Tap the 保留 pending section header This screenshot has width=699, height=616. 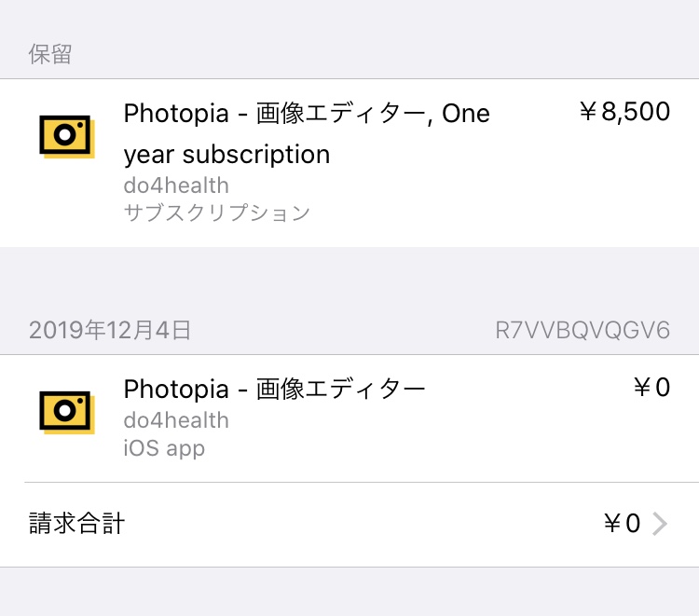point(50,54)
